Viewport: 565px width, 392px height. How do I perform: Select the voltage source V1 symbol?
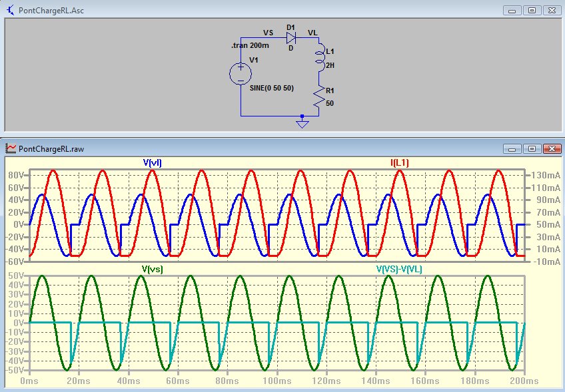click(x=241, y=73)
